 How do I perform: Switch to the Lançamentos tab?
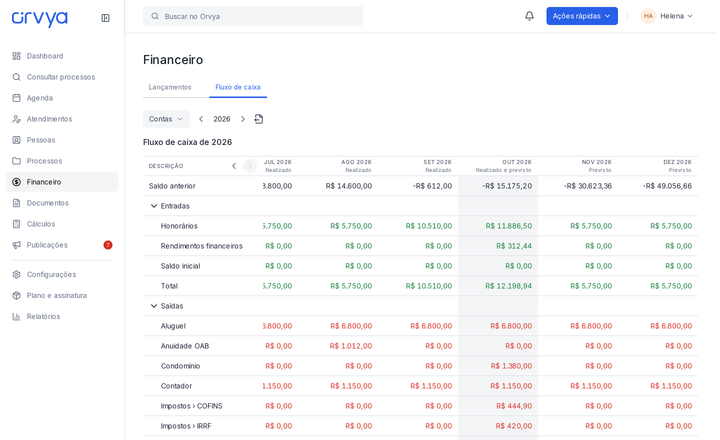[170, 87]
